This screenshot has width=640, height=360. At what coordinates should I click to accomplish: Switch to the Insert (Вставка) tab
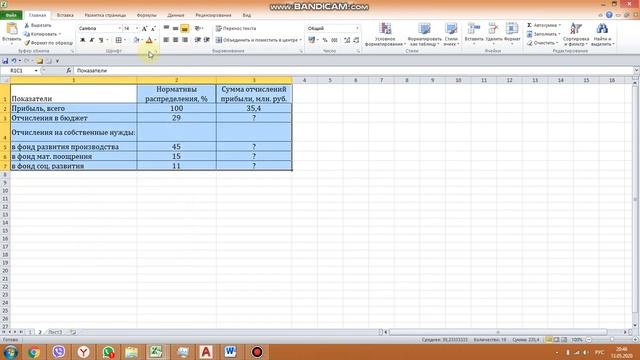click(x=65, y=15)
